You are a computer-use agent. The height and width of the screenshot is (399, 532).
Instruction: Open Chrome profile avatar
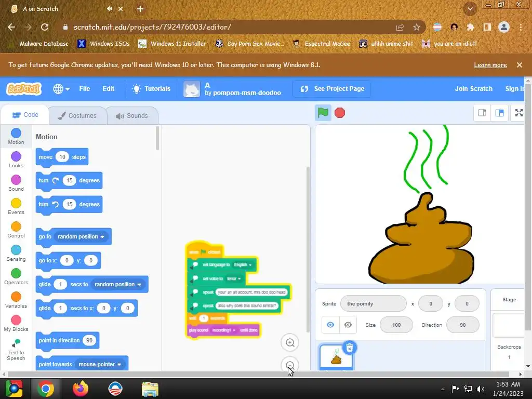[x=504, y=27]
